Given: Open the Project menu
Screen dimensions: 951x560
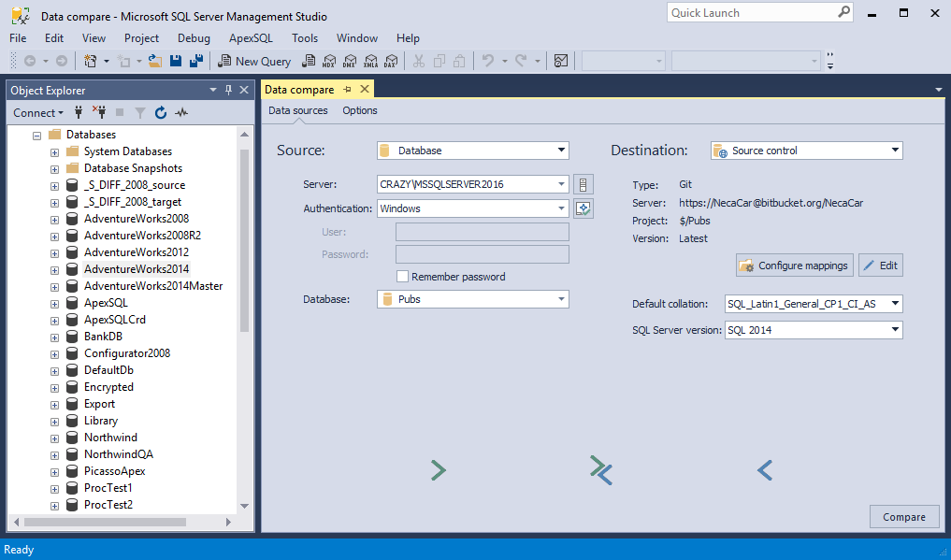Looking at the screenshot, I should tap(141, 38).
